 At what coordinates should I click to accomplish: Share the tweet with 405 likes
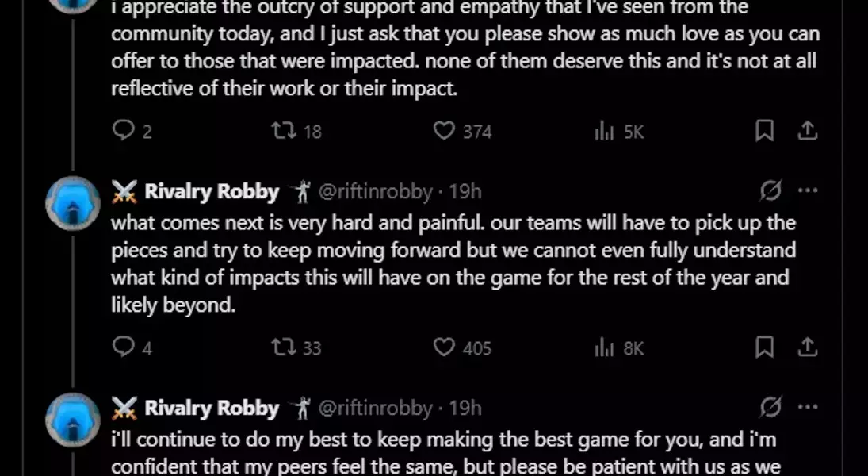click(x=807, y=347)
